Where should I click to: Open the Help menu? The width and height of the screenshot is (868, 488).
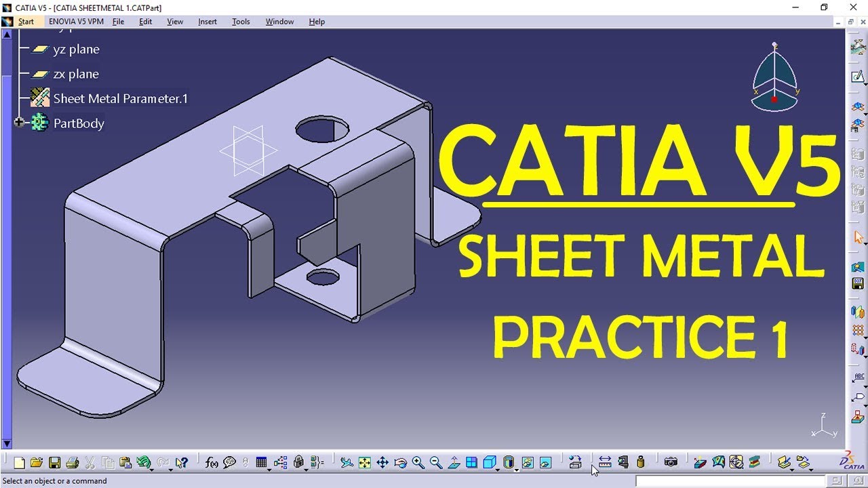317,22
